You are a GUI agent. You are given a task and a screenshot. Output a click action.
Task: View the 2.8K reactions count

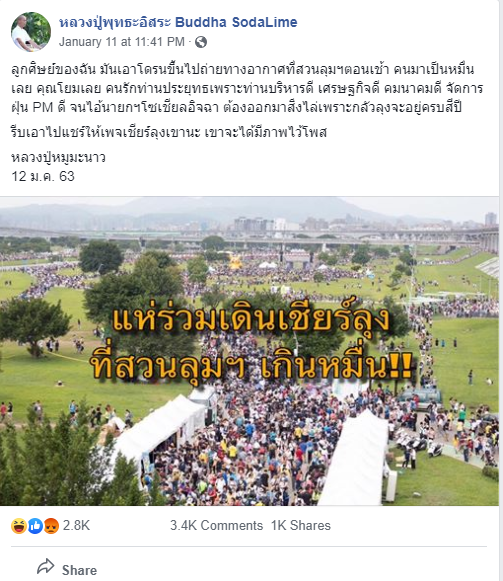76,525
